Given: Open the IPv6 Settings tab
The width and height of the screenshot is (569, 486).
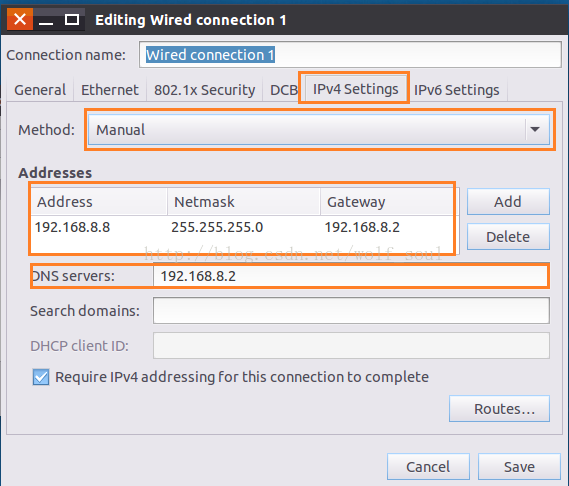Looking at the screenshot, I should coord(457,90).
